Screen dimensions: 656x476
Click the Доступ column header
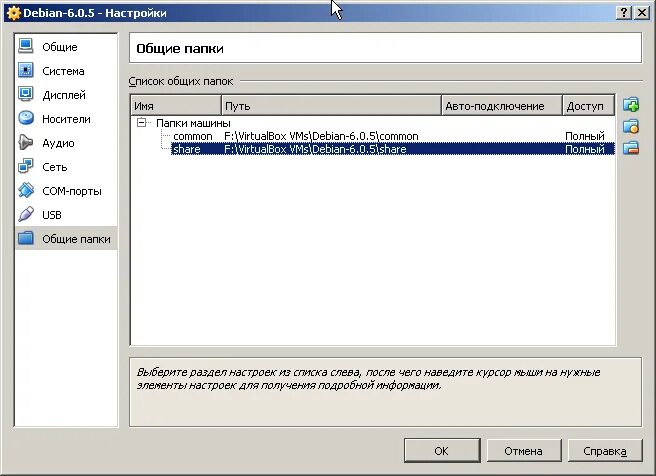coord(589,105)
